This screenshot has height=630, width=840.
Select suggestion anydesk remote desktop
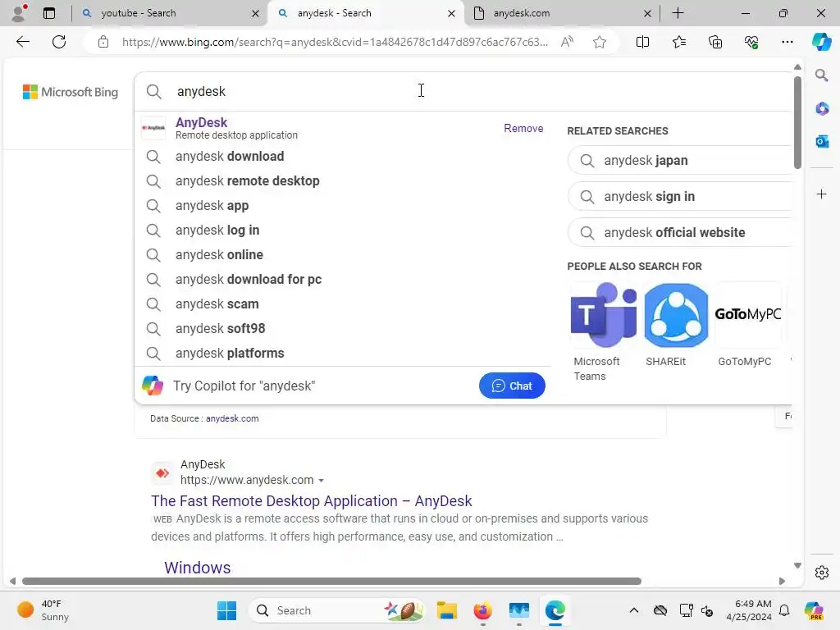(x=343, y=181)
